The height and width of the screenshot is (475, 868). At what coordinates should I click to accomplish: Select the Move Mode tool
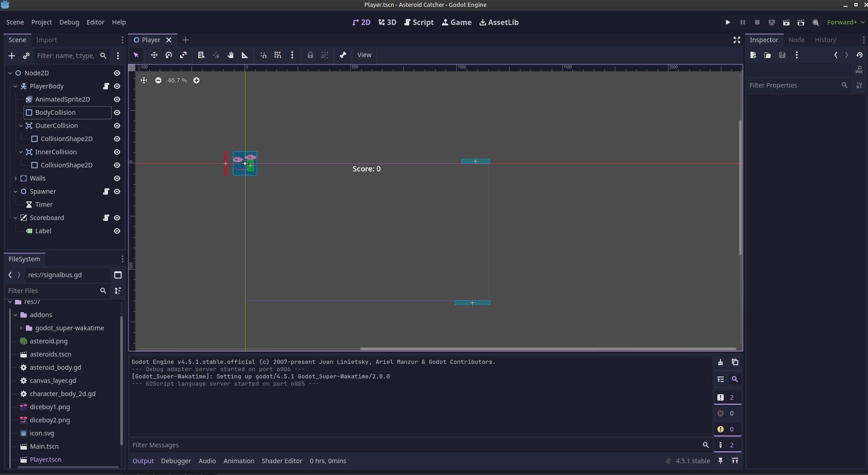pyautogui.click(x=154, y=55)
